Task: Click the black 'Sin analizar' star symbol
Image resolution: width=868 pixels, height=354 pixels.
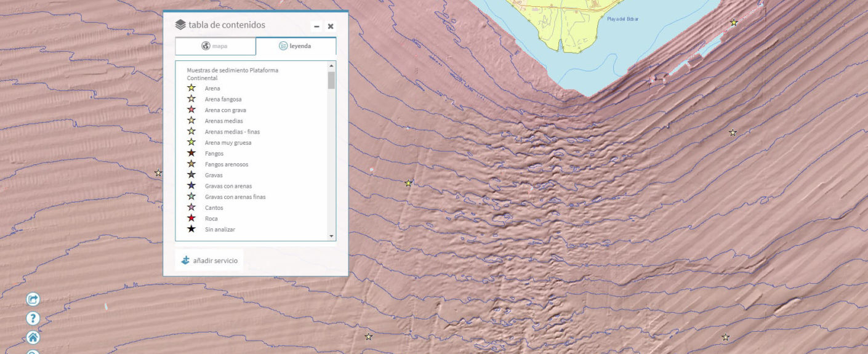Action: point(191,229)
